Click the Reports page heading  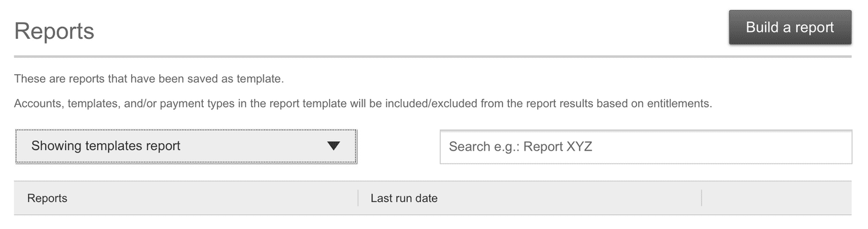(54, 31)
